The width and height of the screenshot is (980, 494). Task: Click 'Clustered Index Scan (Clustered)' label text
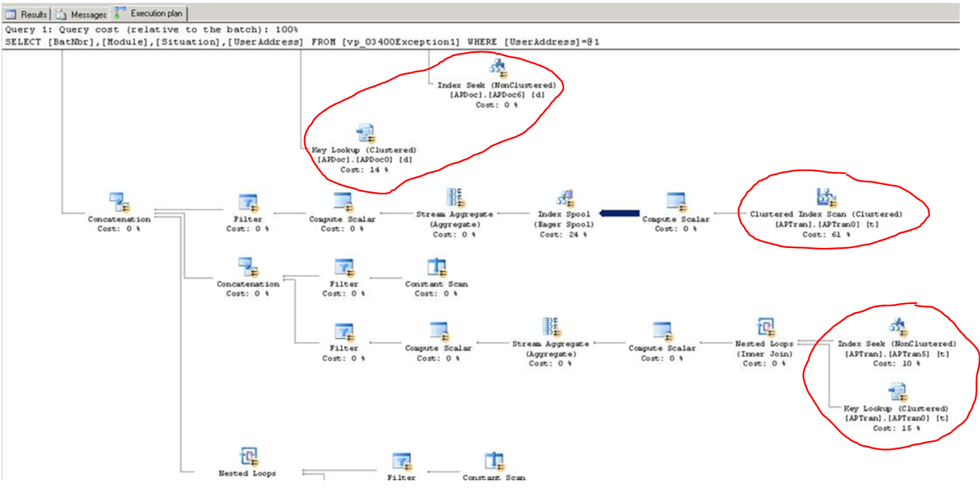point(825,215)
